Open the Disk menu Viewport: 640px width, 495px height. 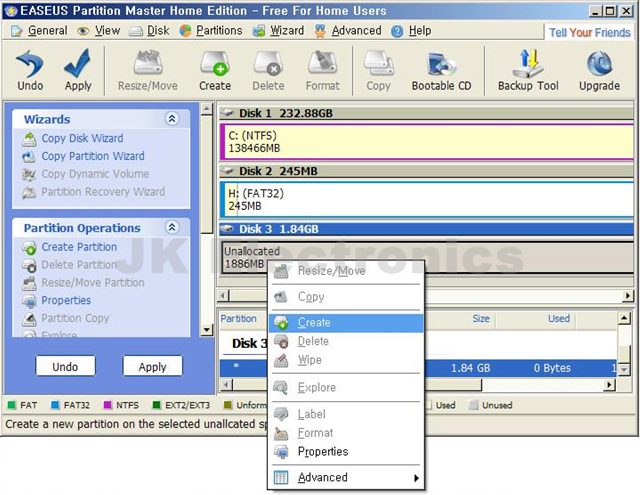coord(149,31)
